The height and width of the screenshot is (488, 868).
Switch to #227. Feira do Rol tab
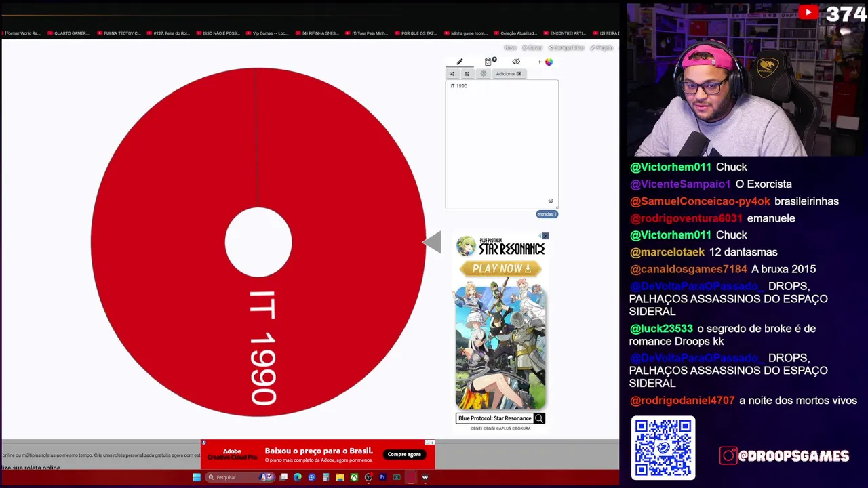pos(168,33)
